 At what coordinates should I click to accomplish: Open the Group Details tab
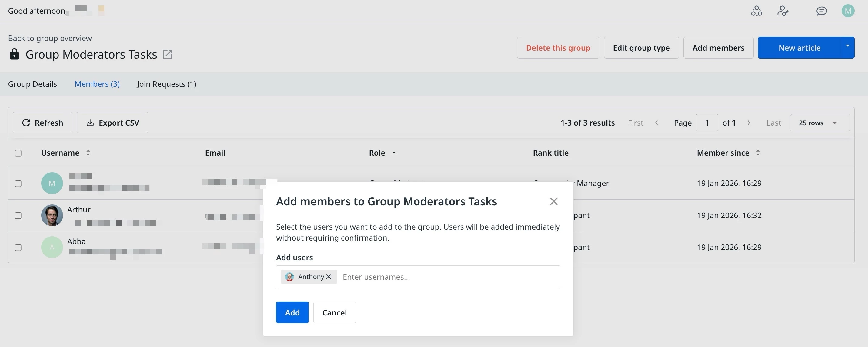point(32,84)
